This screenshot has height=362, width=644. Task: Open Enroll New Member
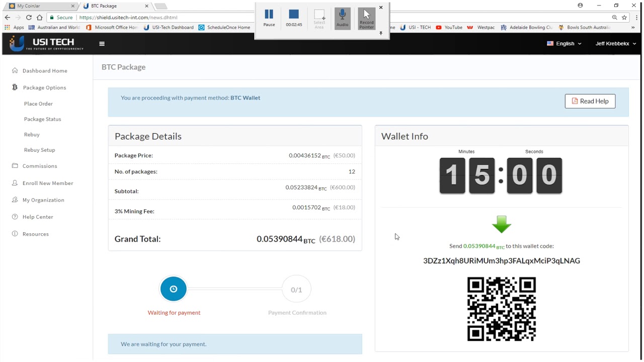[48, 183]
